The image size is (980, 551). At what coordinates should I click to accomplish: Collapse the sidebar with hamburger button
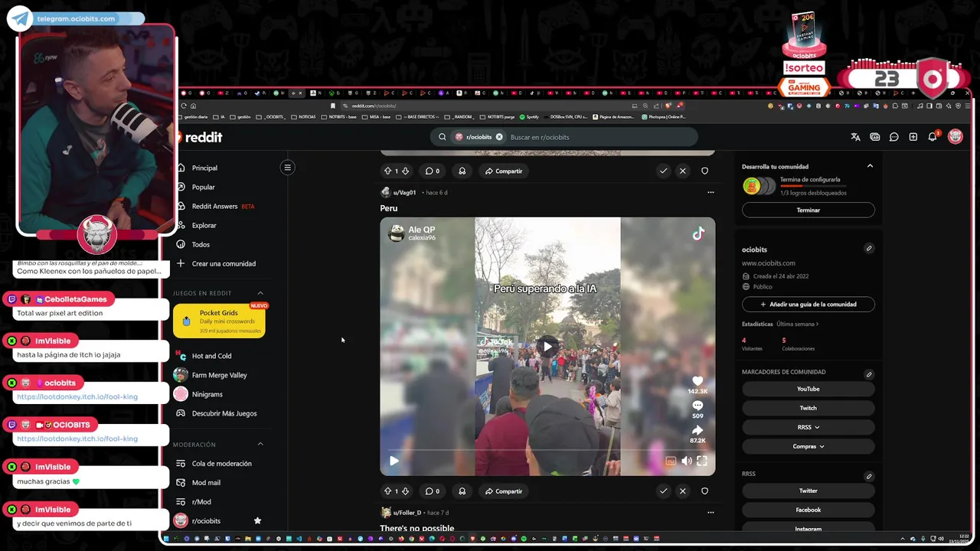tap(288, 167)
